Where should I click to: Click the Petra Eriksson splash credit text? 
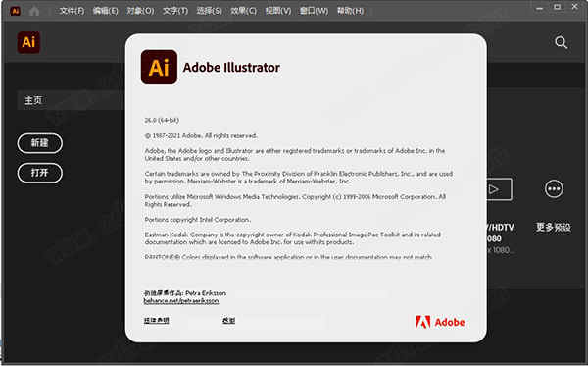point(185,293)
